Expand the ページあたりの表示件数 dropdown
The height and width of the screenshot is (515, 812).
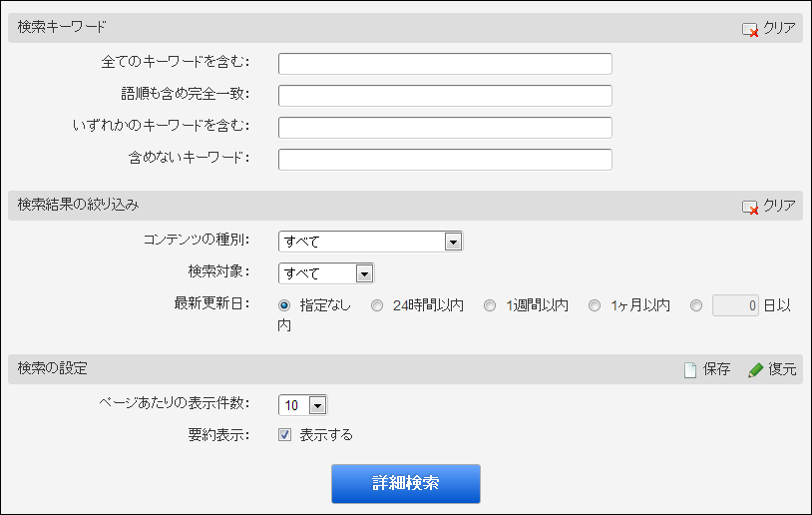coord(302,405)
